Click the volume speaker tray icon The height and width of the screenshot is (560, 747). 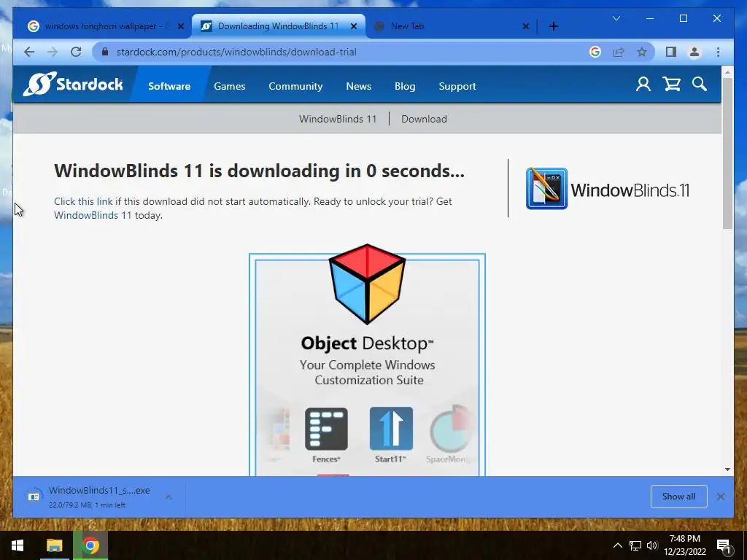click(x=652, y=545)
